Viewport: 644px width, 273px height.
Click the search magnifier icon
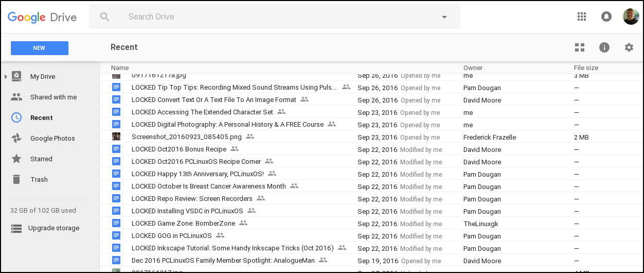[105, 17]
